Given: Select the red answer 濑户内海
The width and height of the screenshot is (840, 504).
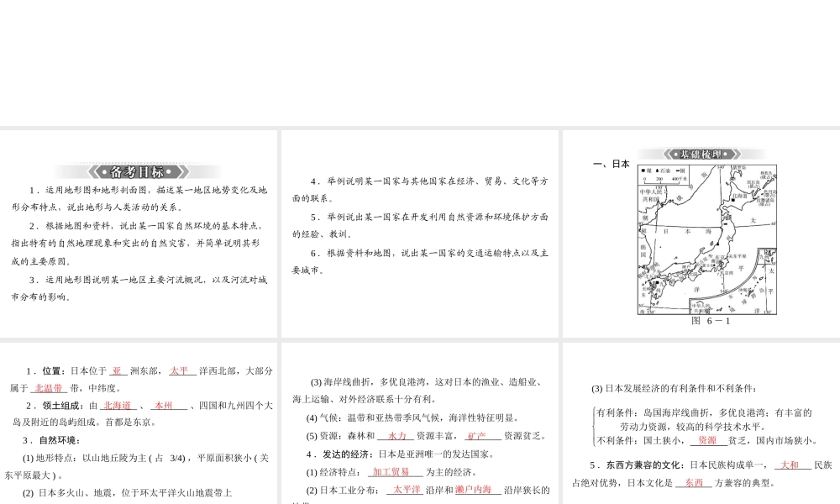Looking at the screenshot, I should (474, 490).
